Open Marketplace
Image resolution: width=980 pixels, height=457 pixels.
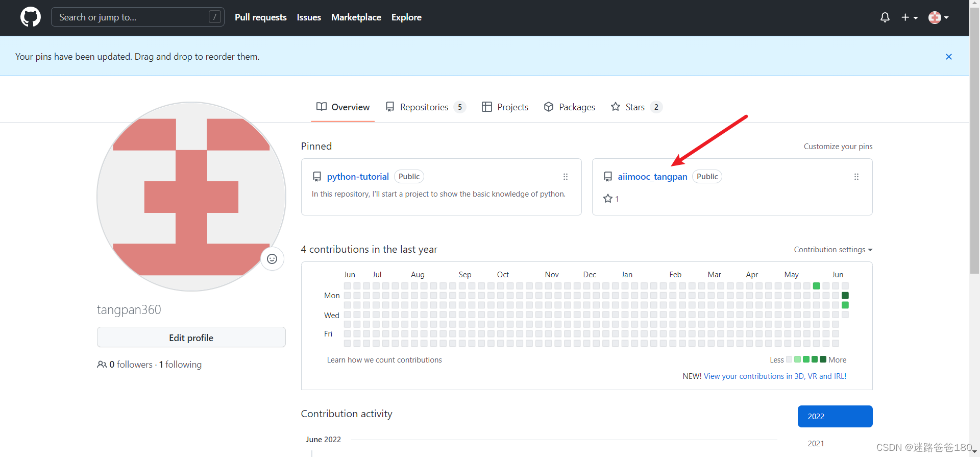(x=356, y=17)
